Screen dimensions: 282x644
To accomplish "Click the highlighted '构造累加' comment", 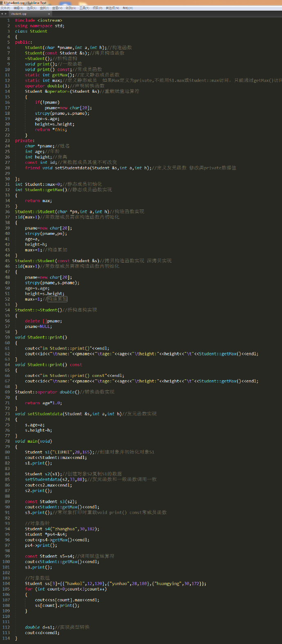I will [57, 299].
